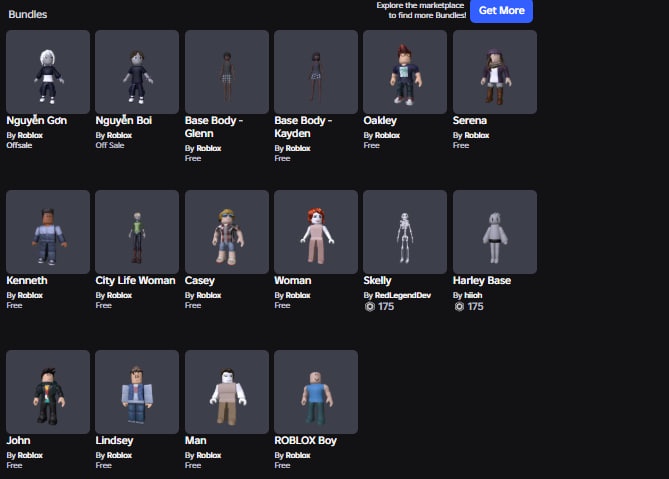Image resolution: width=669 pixels, height=479 pixels.
Task: Click the Explore the marketplace text
Action: pos(421,10)
